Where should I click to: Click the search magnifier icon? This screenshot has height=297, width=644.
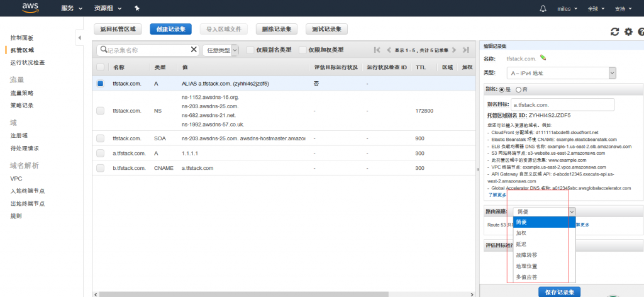click(104, 50)
